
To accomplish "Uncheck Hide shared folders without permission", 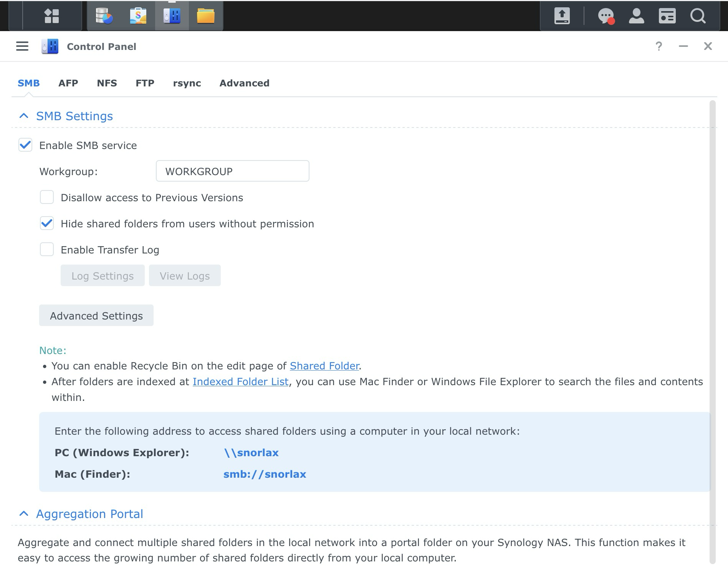I will [47, 223].
